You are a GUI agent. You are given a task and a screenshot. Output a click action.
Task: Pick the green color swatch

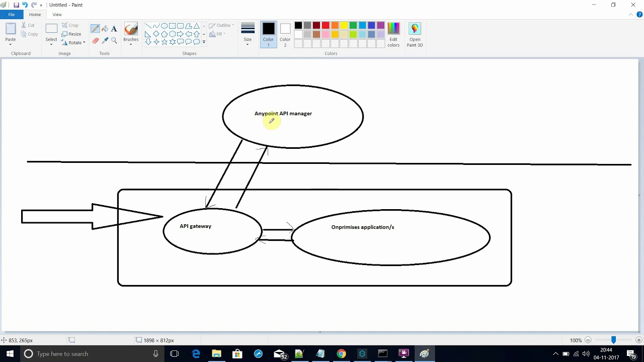pos(353,26)
